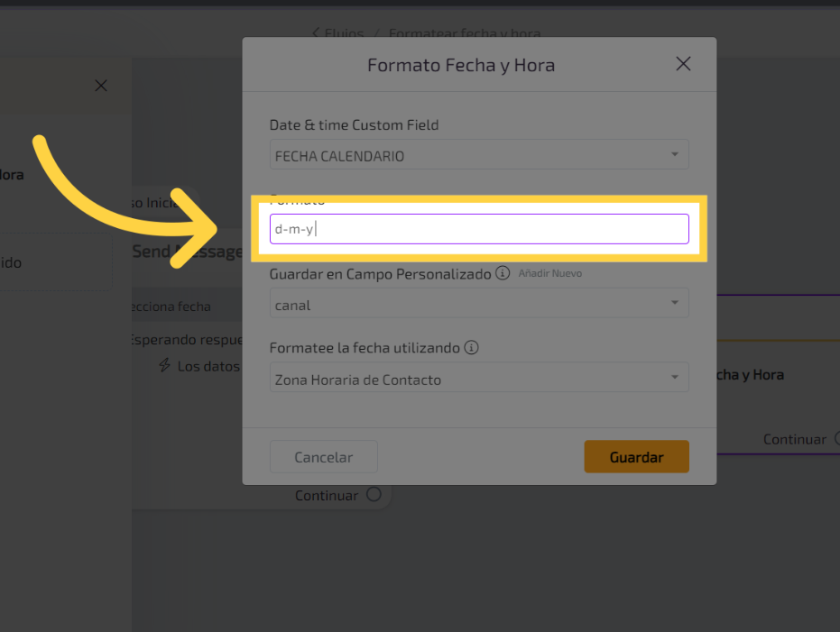The width and height of the screenshot is (840, 632).
Task: Expand the canal custom field dropdown
Action: click(x=478, y=305)
